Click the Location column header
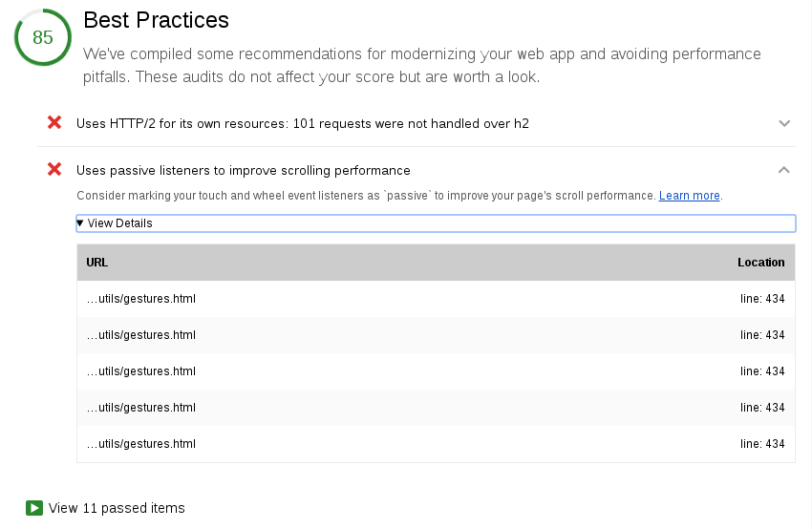 pyautogui.click(x=760, y=263)
